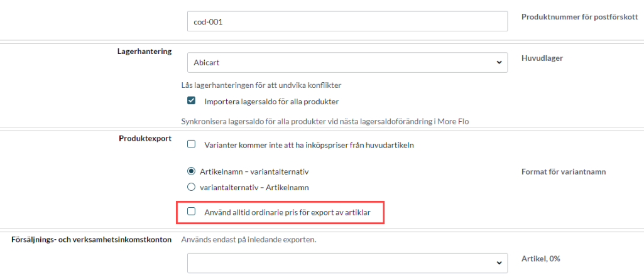
Task: Click the Produktnummer för postförskott label
Action: pyautogui.click(x=579, y=17)
